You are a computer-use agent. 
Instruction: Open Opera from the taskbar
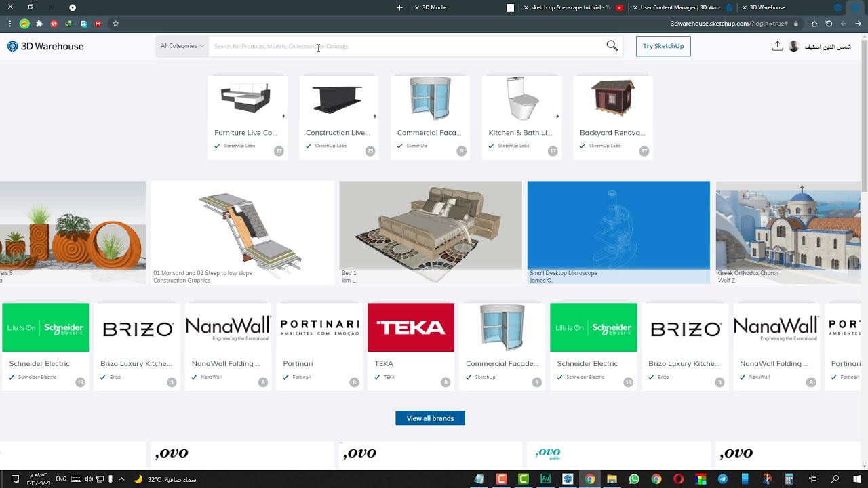point(678,479)
